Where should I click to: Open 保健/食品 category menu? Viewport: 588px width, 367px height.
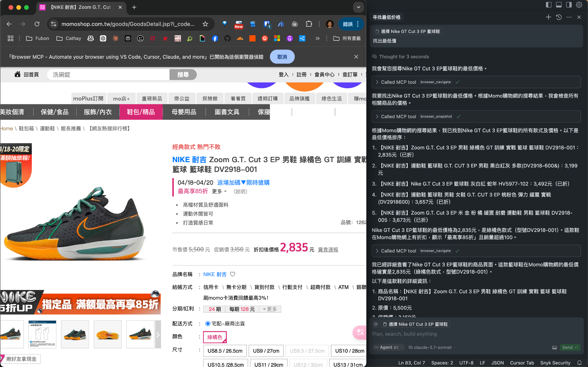55,112
